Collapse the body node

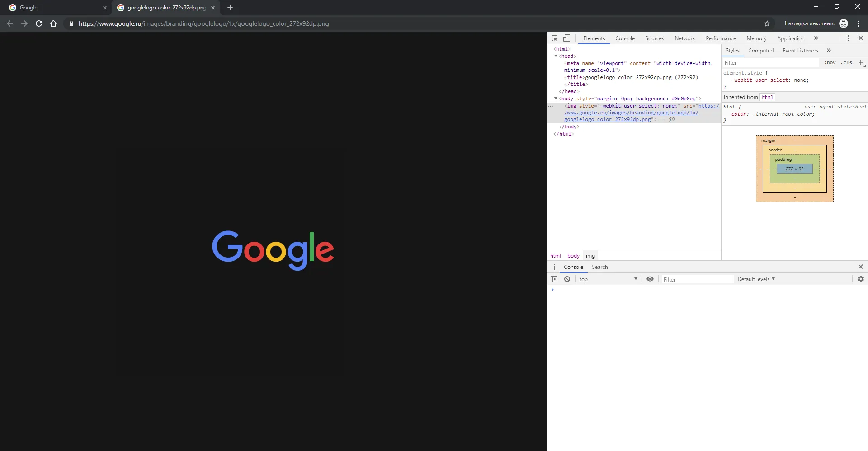pyautogui.click(x=556, y=99)
